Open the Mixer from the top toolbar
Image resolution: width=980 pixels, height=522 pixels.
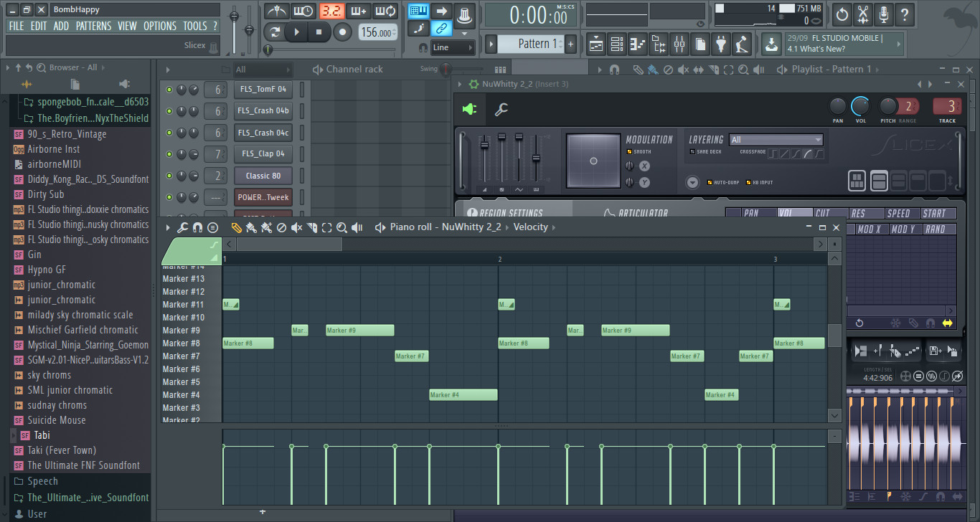pyautogui.click(x=679, y=44)
